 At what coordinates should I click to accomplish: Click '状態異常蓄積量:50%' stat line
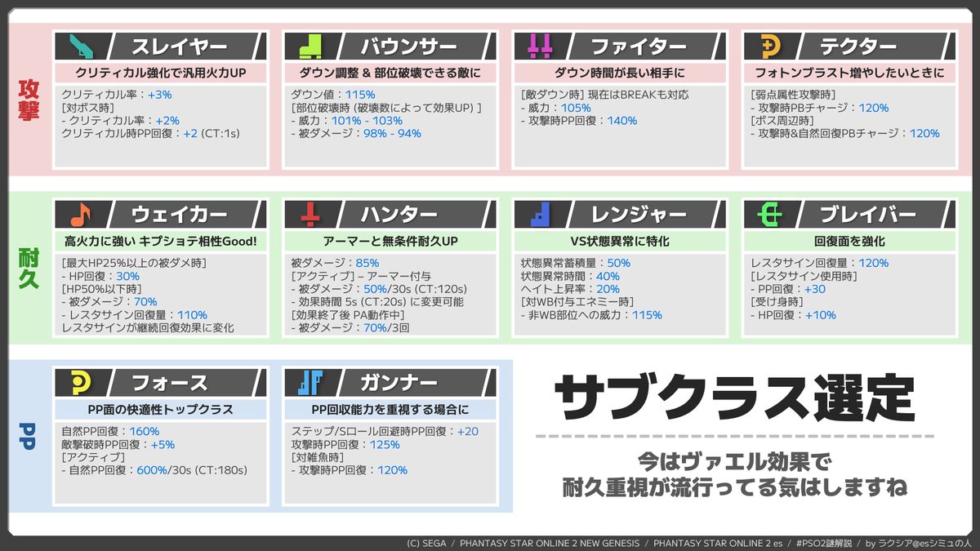coord(575,263)
